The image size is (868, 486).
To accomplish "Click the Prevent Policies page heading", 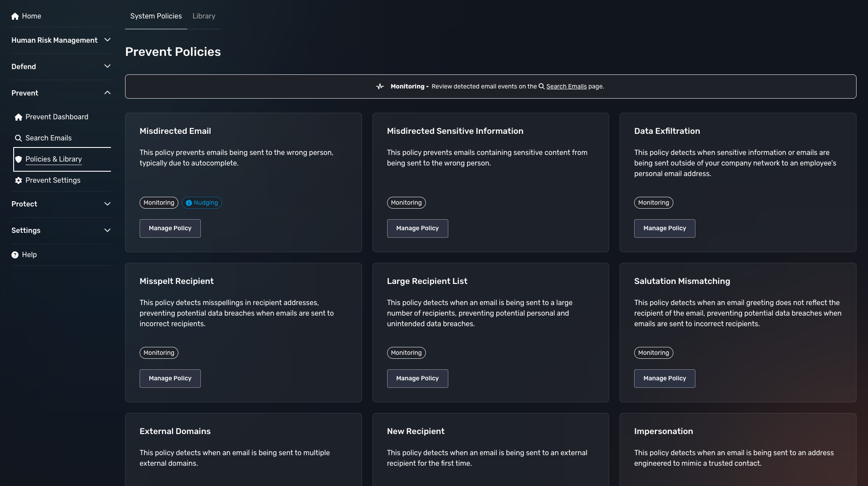I will pyautogui.click(x=173, y=52).
